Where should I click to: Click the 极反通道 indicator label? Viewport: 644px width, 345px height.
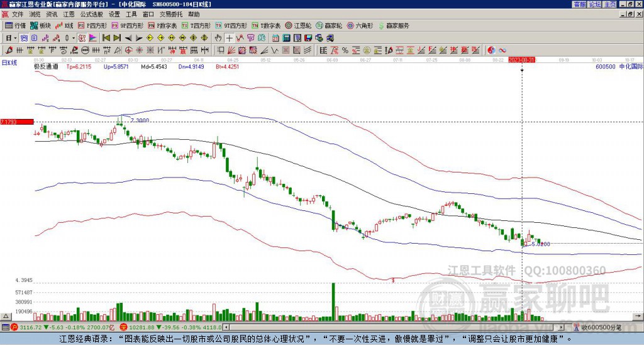tap(45, 66)
